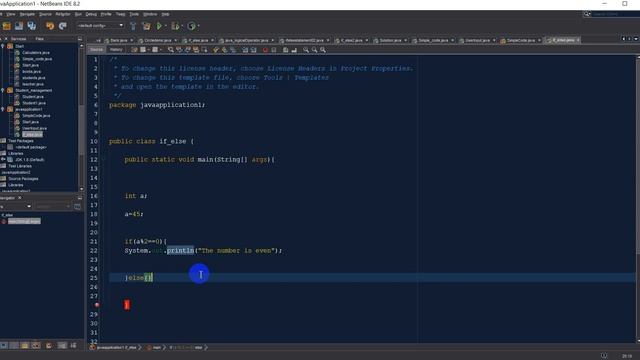This screenshot has width=640, height=360.
Task: Switch to the UserInput.java editor tab
Action: point(477,40)
